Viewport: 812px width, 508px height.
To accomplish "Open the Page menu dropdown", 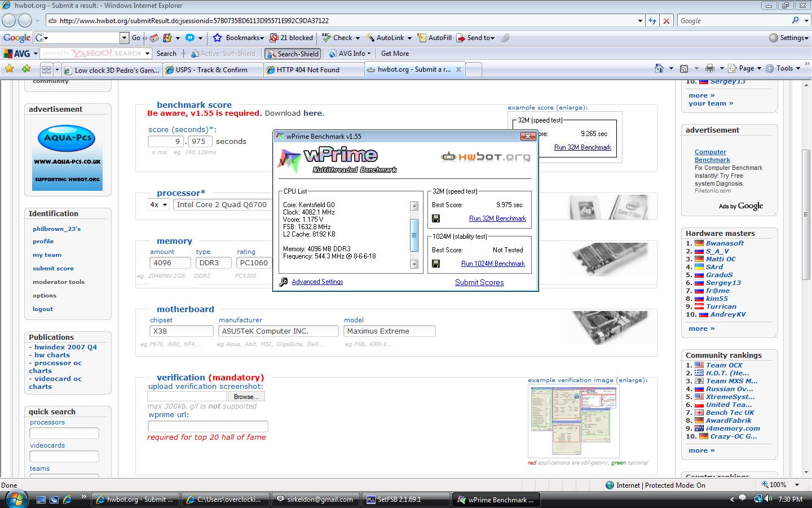I will 744,68.
